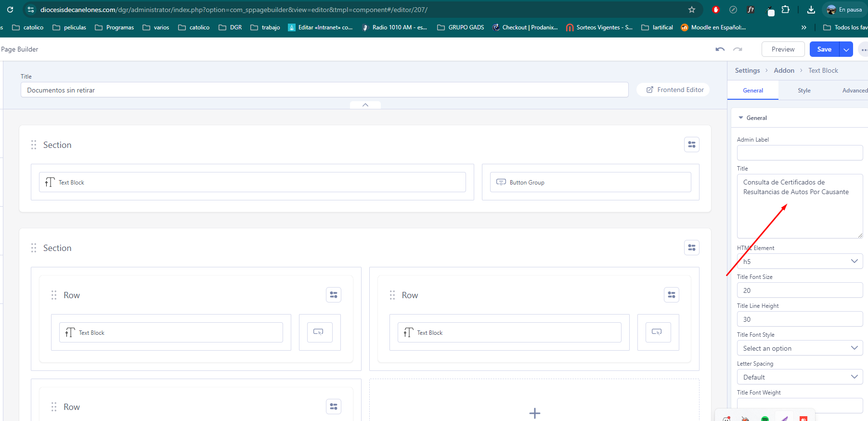The width and height of the screenshot is (868, 421).
Task: Open the 'Radio 1010 AM' bookmark
Action: pos(394,27)
